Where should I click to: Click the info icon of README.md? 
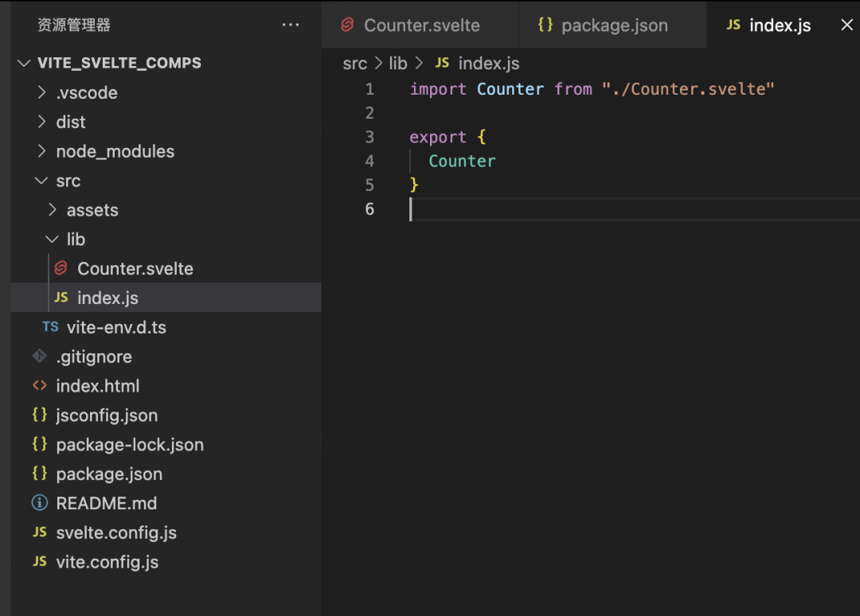coord(40,502)
